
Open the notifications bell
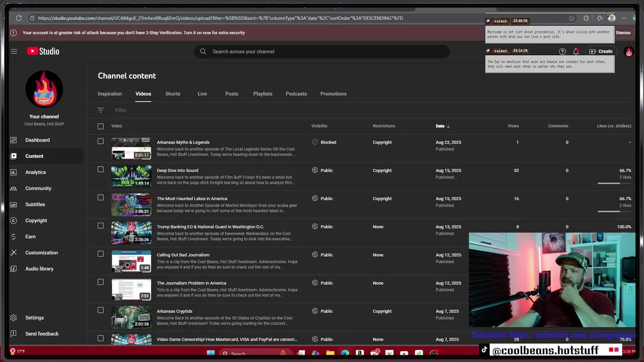pos(576,51)
